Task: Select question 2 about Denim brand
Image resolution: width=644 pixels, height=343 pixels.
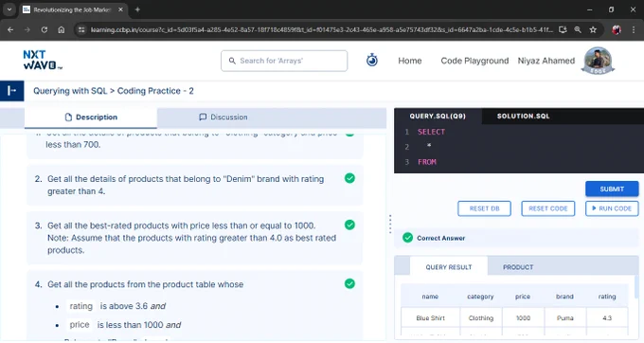Action: coord(195,186)
